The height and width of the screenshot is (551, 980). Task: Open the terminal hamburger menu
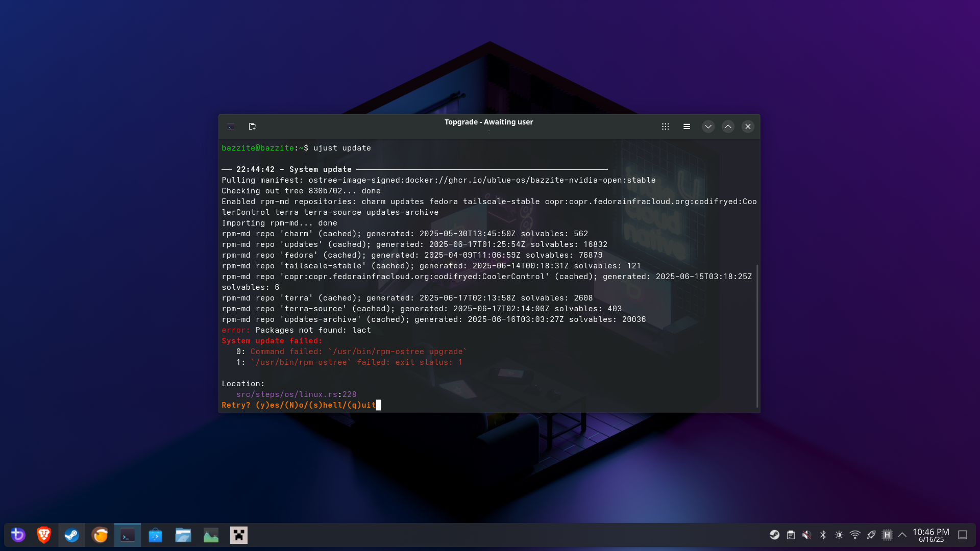687,126
